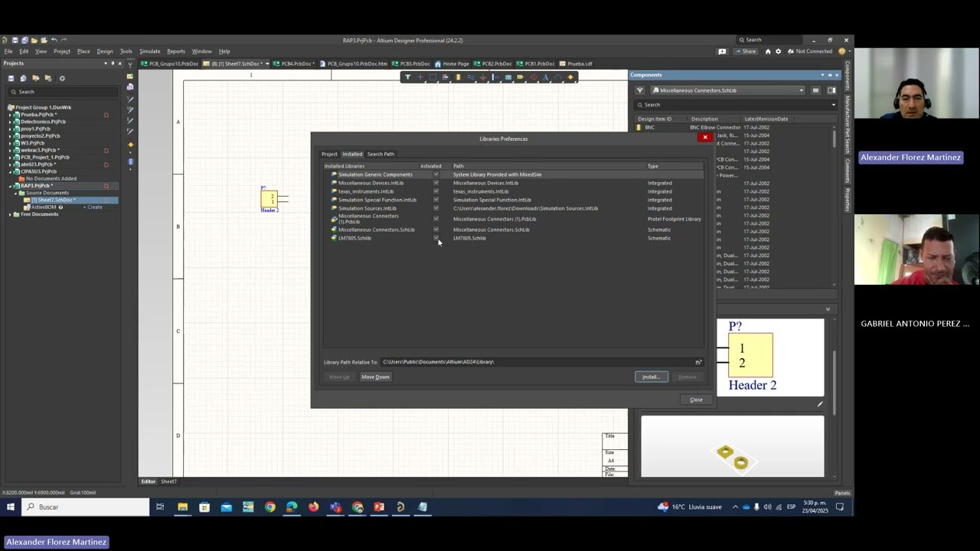980x551 pixels.
Task: Click the Header 2 footprint 3D preview thumbnail
Action: point(733,446)
